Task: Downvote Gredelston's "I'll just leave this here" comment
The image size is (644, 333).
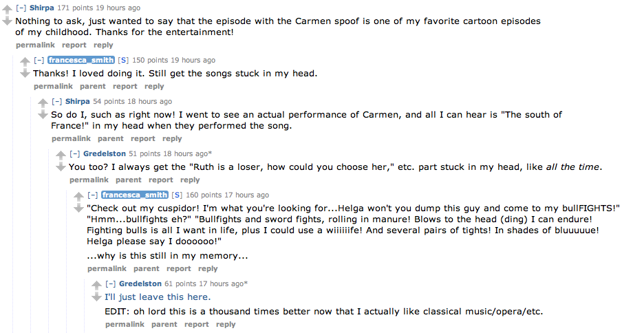Action: [96, 297]
